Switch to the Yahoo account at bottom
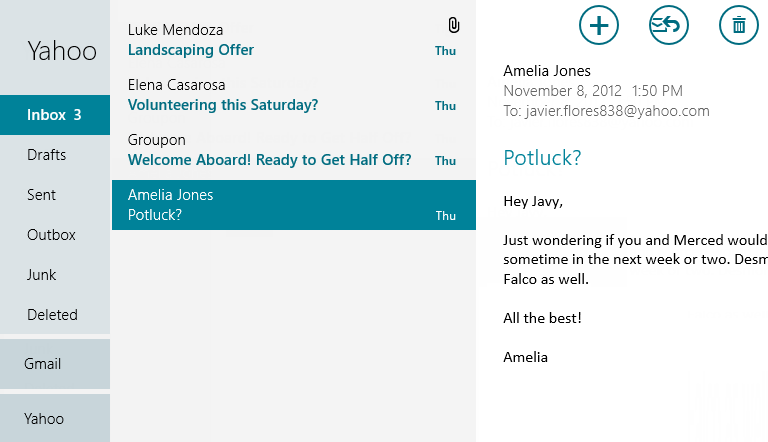The image size is (768, 442). tap(44, 419)
